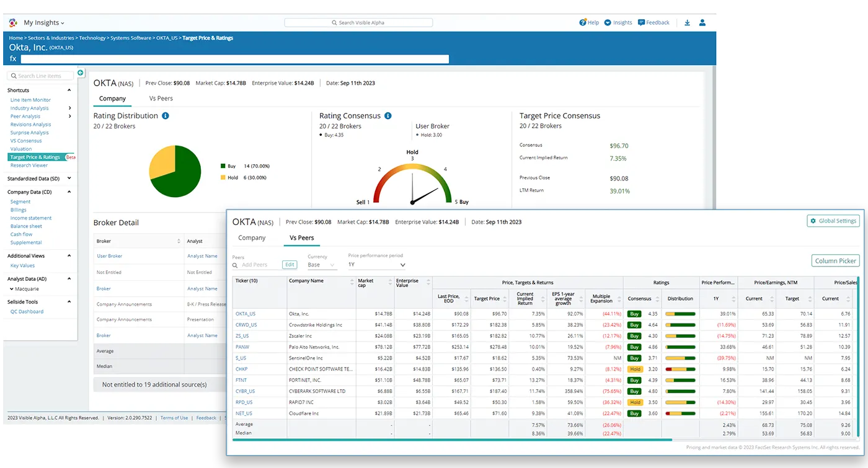
Task: Click the magnifier icon beside Add Peers
Action: click(x=236, y=265)
